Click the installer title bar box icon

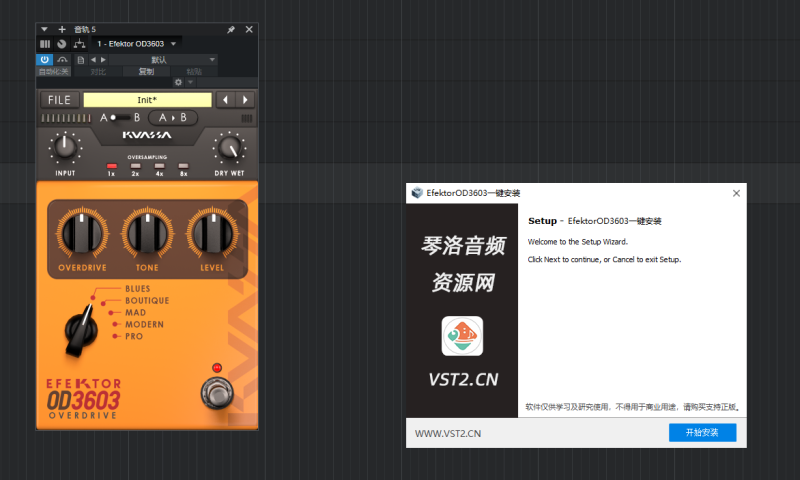coord(417,193)
